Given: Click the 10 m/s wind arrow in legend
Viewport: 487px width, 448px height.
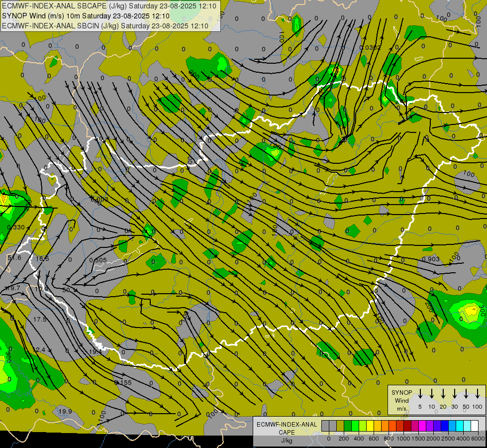Looking at the screenshot, I should [431, 394].
